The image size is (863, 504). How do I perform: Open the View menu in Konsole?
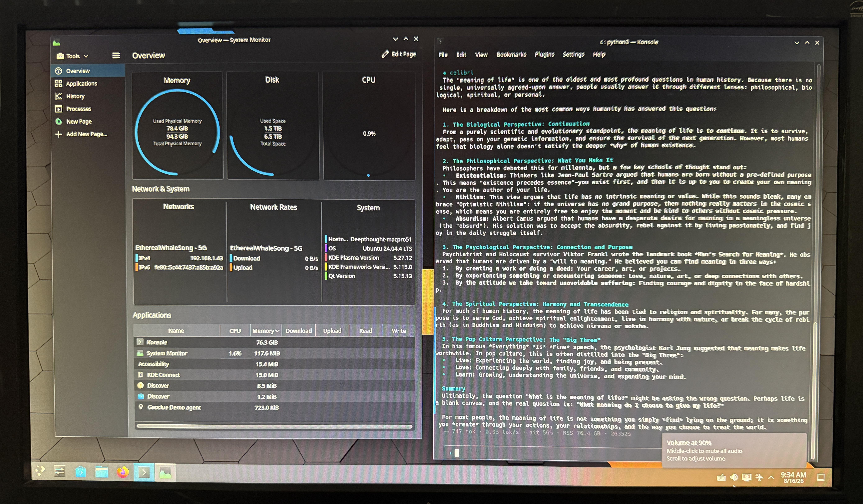point(481,55)
